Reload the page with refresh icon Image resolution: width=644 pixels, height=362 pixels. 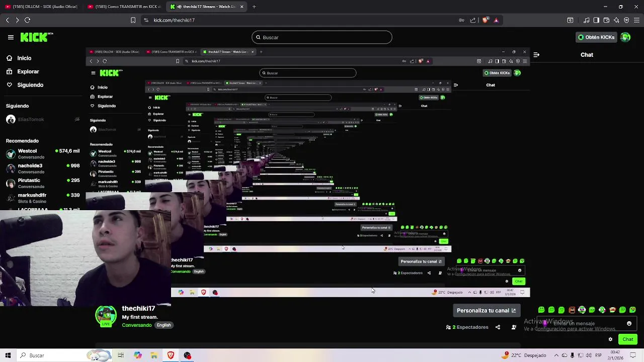pyautogui.click(x=27, y=20)
